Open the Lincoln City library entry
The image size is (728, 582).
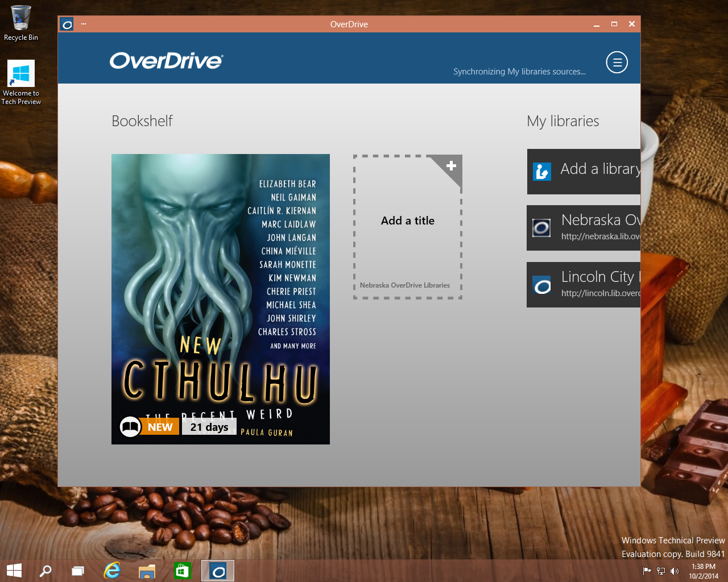click(x=584, y=285)
